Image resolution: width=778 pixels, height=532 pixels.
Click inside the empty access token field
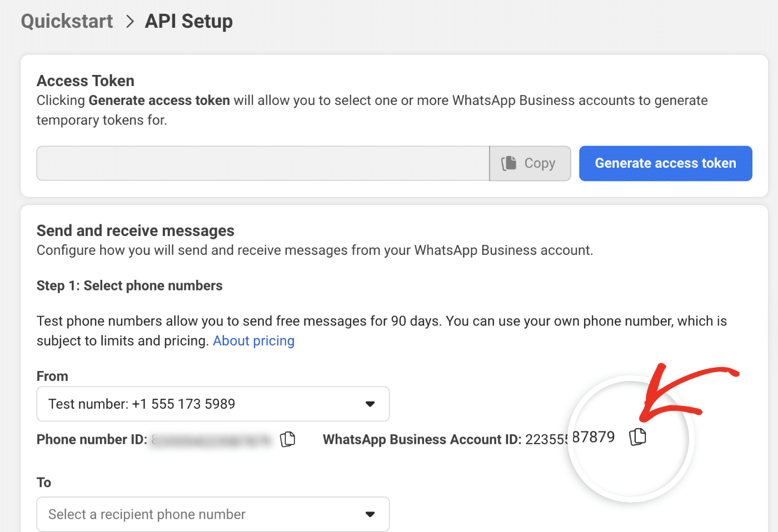(262, 163)
